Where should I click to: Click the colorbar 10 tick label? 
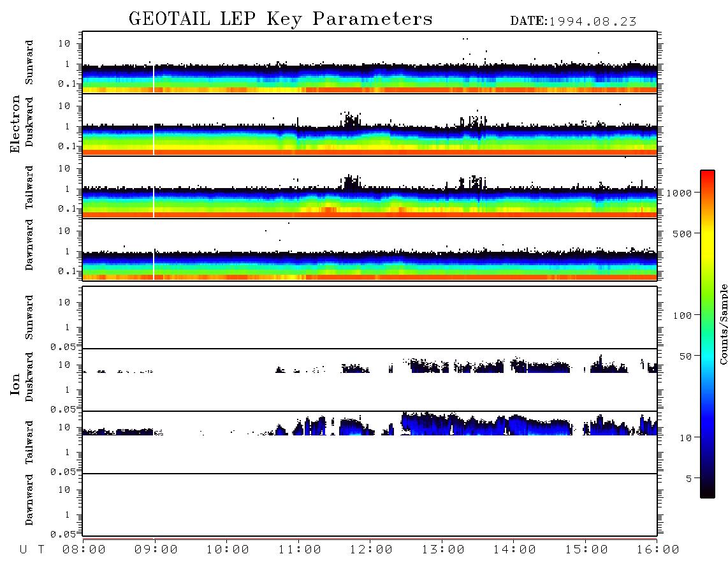click(685, 438)
